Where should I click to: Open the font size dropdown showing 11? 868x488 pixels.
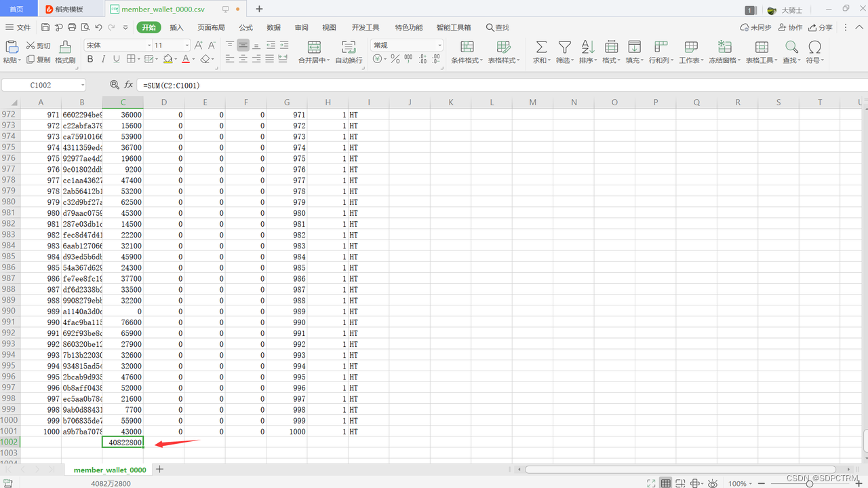click(x=187, y=45)
